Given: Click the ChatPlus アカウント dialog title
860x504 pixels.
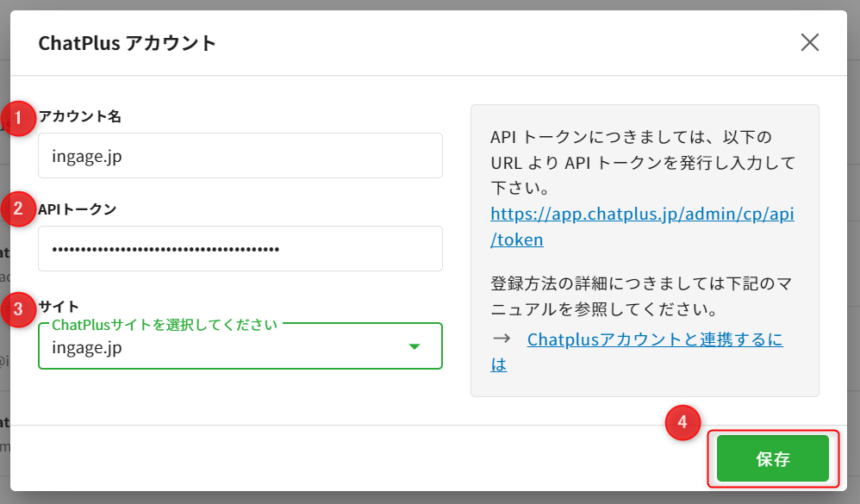Looking at the screenshot, I should click(x=128, y=44).
